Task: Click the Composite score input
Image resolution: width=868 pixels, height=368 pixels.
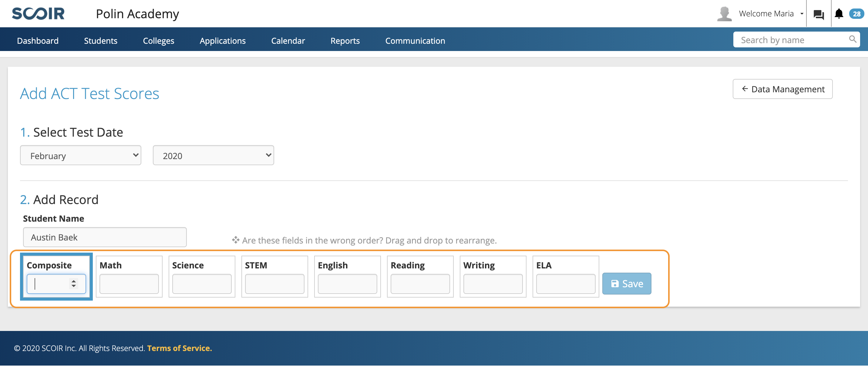Action: point(56,284)
